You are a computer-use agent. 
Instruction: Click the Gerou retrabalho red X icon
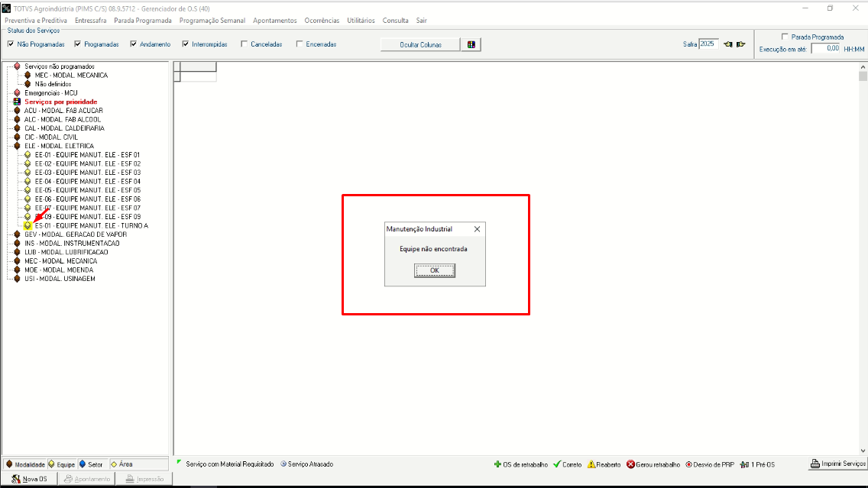(x=630, y=464)
